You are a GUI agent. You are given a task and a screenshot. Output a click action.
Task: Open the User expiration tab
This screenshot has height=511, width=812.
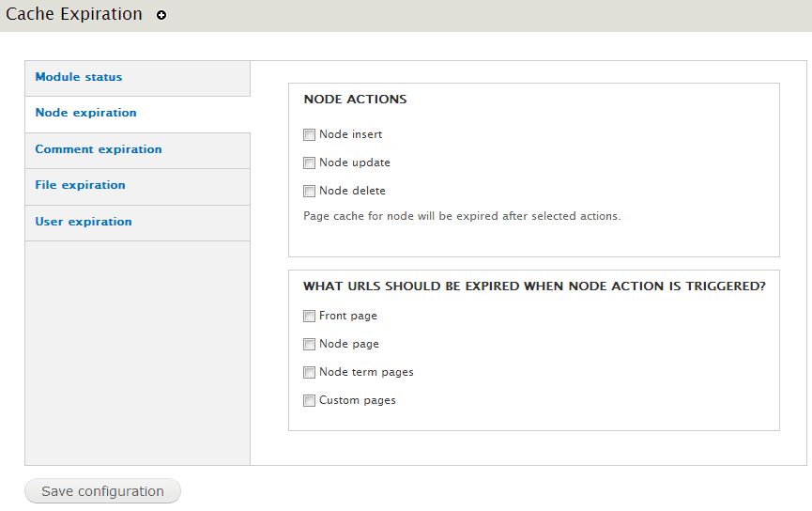(84, 222)
